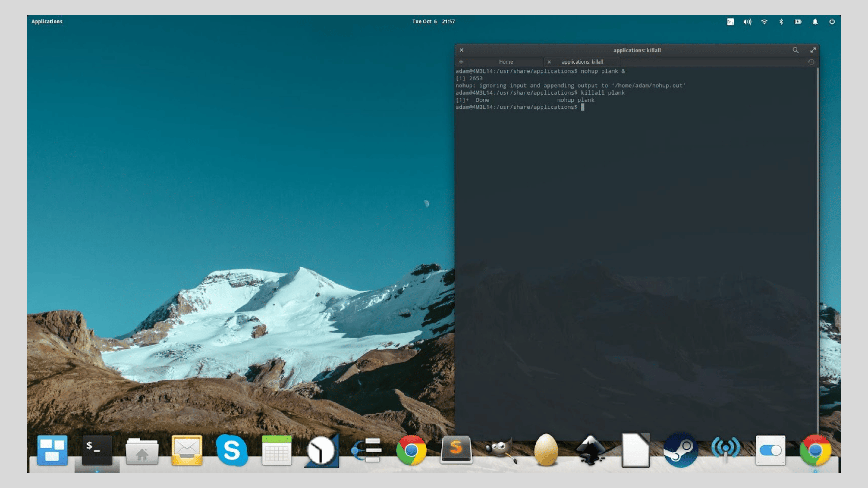
Task: Open the blank document dock icon
Action: coord(636,450)
